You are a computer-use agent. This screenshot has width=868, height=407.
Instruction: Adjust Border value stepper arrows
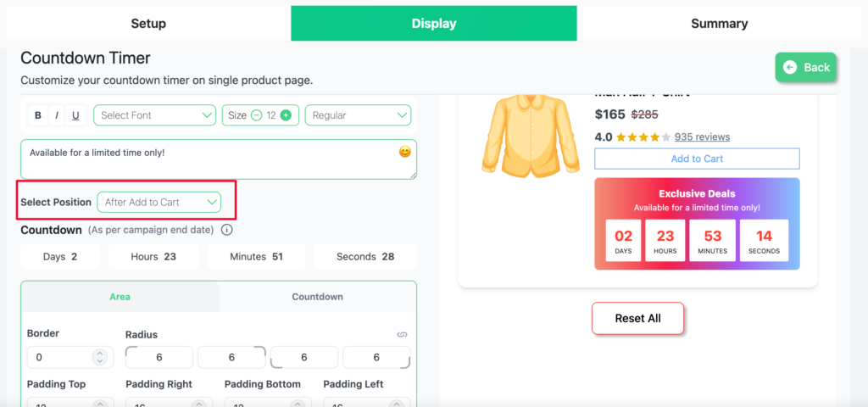(x=99, y=357)
